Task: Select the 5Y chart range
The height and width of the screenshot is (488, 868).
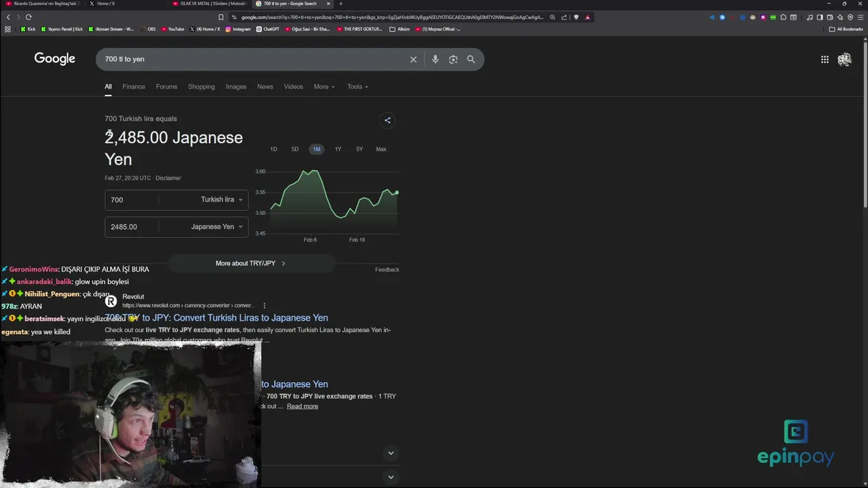Action: pyautogui.click(x=359, y=149)
